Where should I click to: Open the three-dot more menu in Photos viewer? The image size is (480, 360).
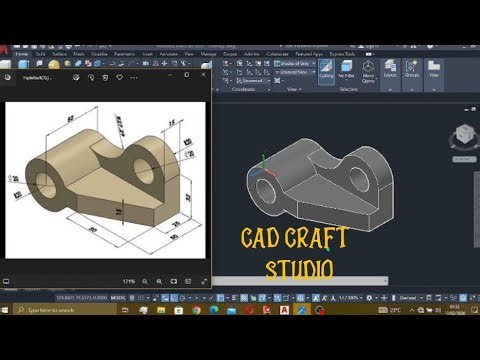click(x=134, y=77)
